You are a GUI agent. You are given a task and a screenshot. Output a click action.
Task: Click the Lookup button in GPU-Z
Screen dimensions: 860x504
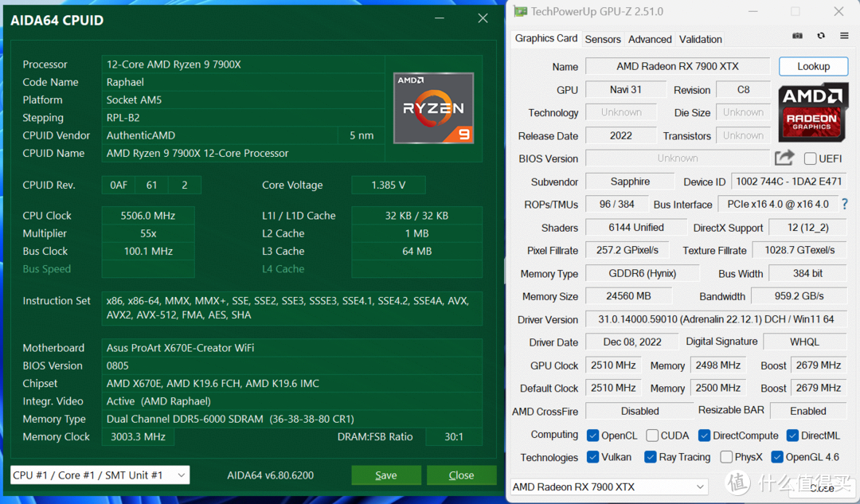(813, 66)
